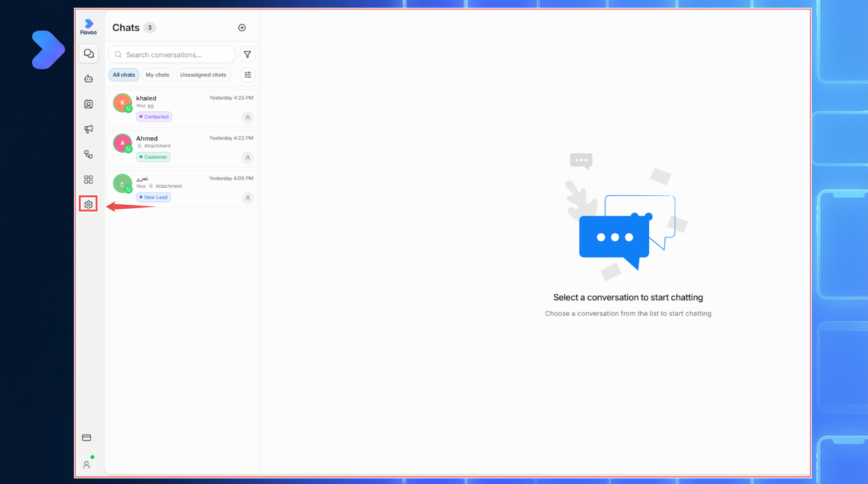Select the All chats tab
Image resolution: width=868 pixels, height=484 pixels.
coord(124,75)
